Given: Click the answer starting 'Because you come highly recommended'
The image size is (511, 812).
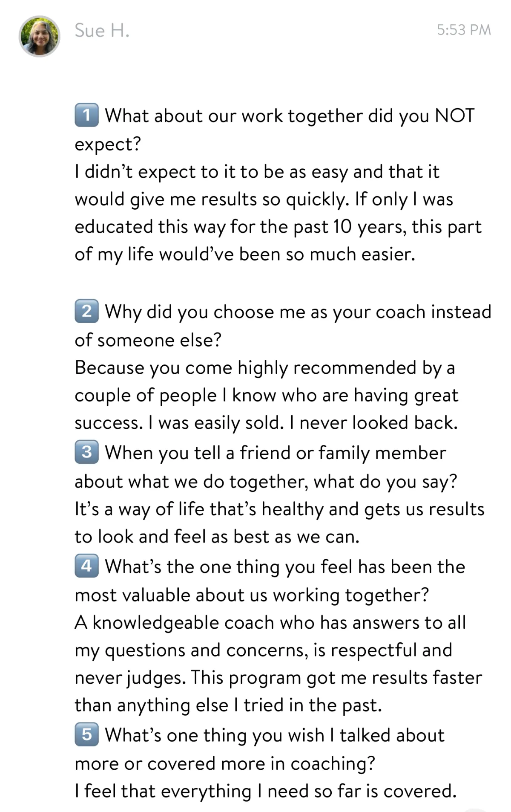Looking at the screenshot, I should click(267, 395).
